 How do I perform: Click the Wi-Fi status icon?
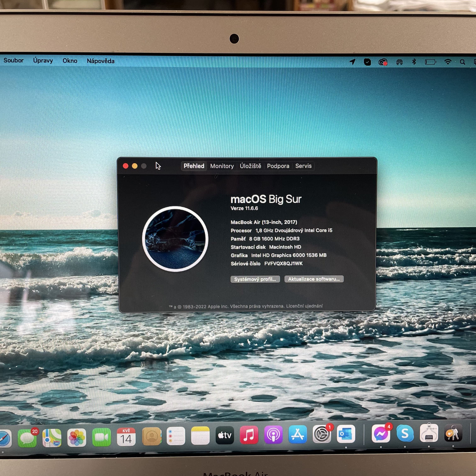click(x=448, y=62)
